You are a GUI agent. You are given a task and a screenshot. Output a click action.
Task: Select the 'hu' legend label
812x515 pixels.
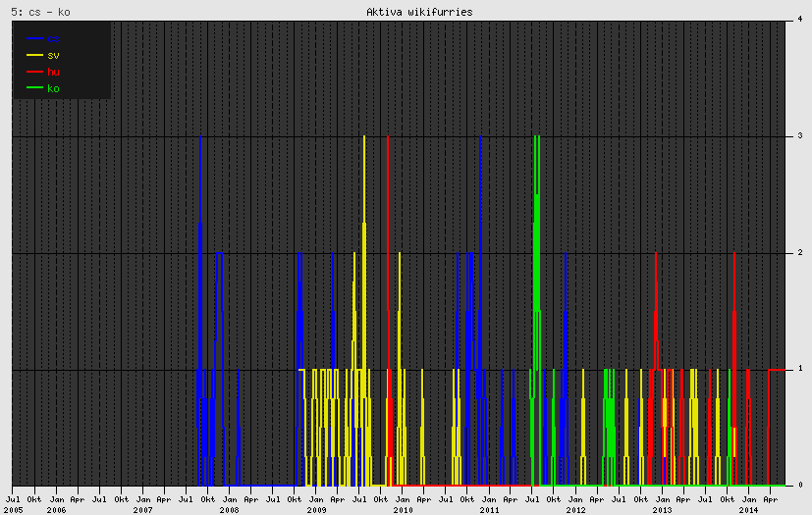click(x=53, y=72)
